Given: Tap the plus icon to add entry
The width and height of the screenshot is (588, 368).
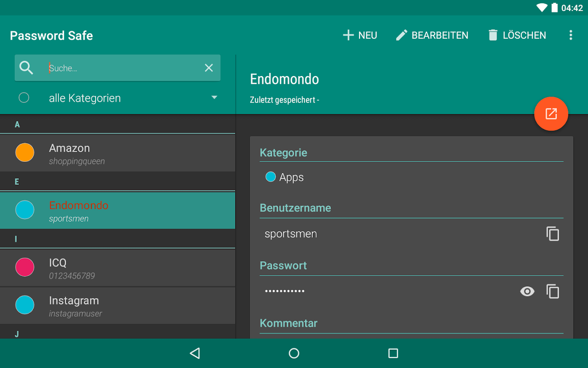Looking at the screenshot, I should [x=348, y=35].
